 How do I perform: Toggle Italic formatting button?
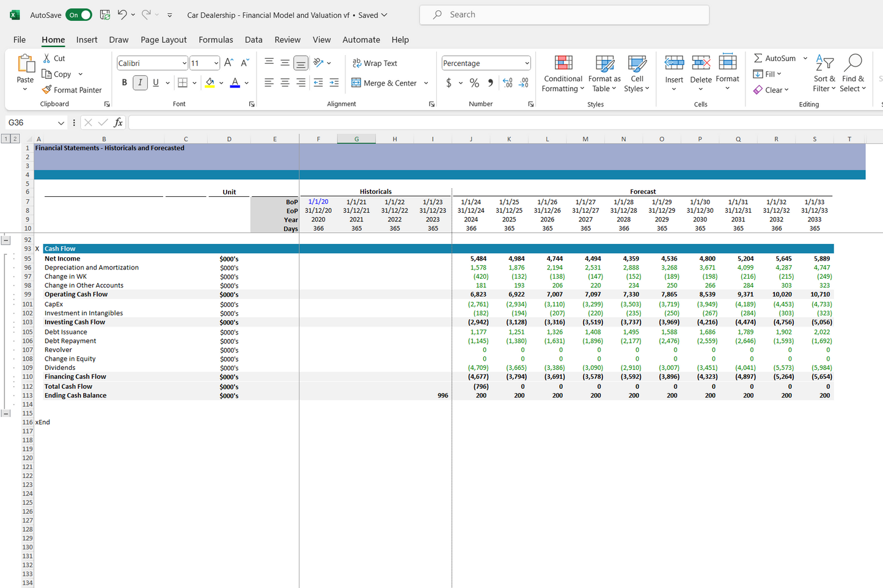click(x=140, y=83)
